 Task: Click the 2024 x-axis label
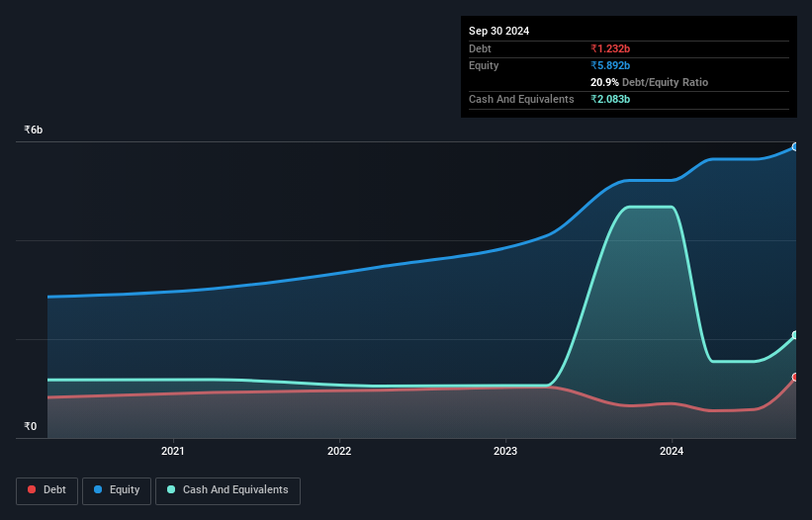pos(672,451)
